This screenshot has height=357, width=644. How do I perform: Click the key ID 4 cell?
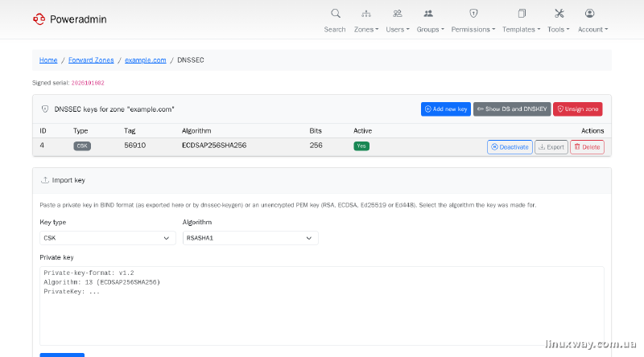click(x=42, y=146)
